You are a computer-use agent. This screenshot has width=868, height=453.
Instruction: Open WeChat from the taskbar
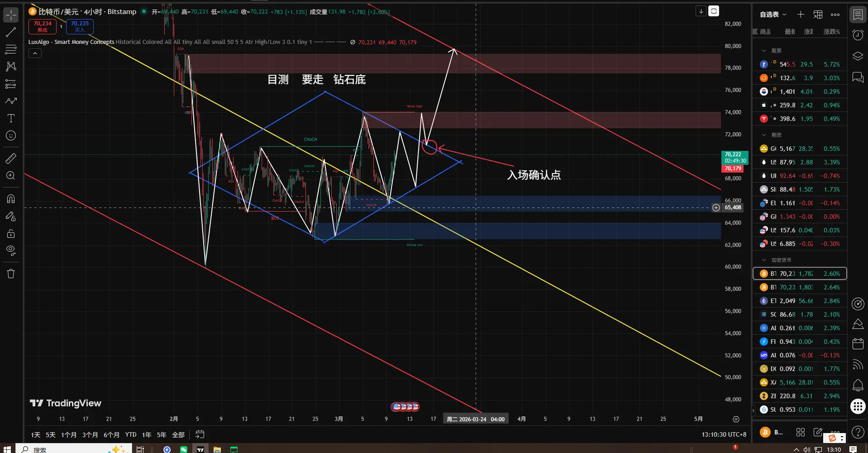[183, 449]
